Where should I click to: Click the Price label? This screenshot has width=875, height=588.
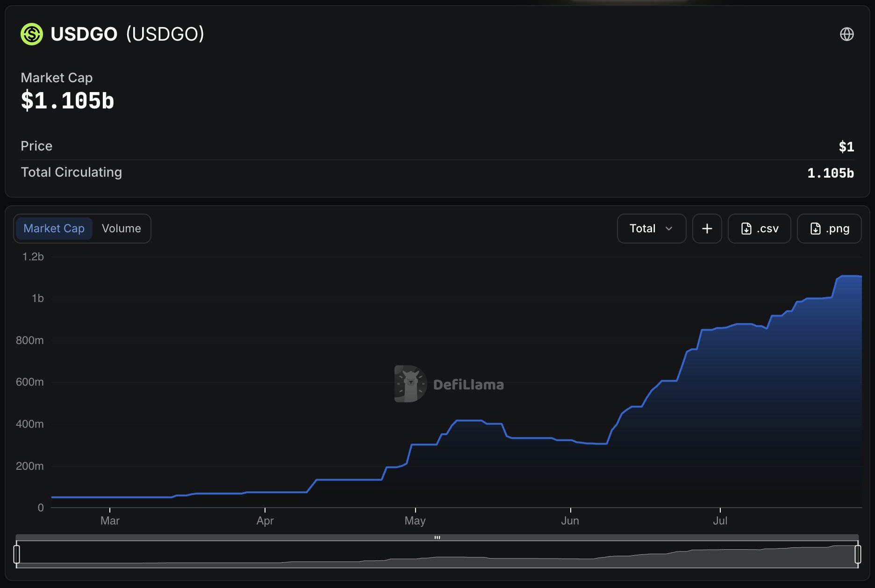36,146
